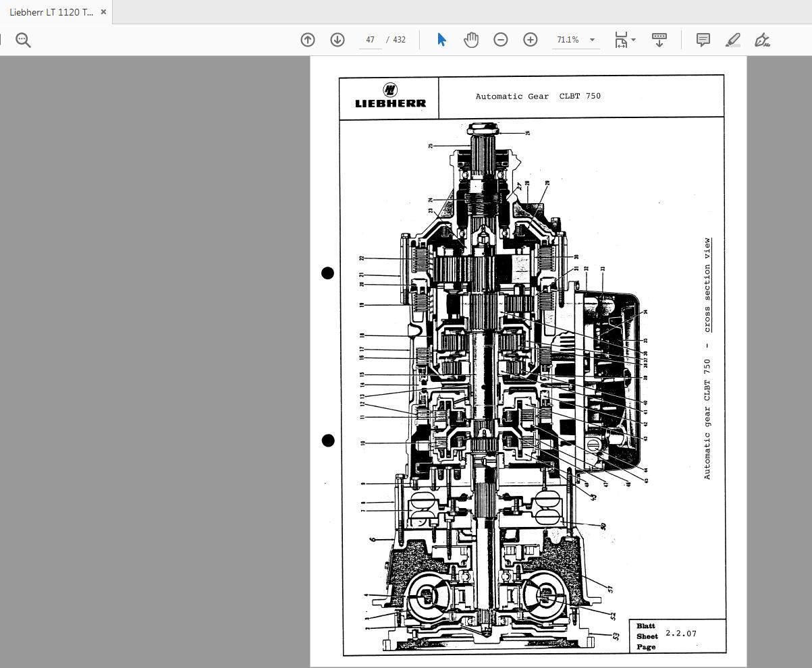Add a comment sticky note
Viewport: 812px width, 668px height.
(x=703, y=40)
